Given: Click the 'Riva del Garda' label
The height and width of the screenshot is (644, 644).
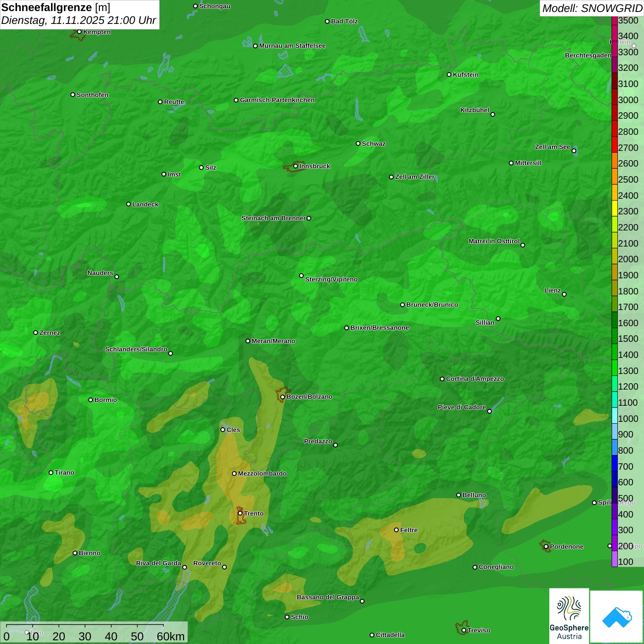Looking at the screenshot, I should [x=159, y=563].
